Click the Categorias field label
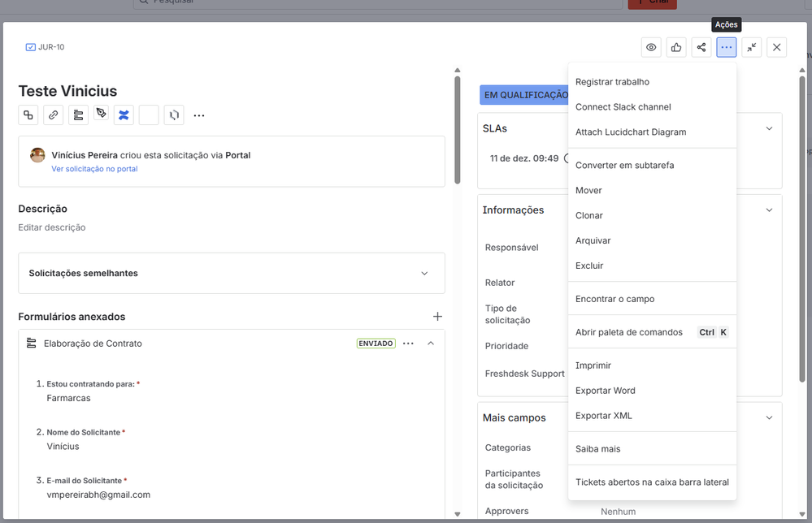This screenshot has height=523, width=812. pyautogui.click(x=507, y=447)
